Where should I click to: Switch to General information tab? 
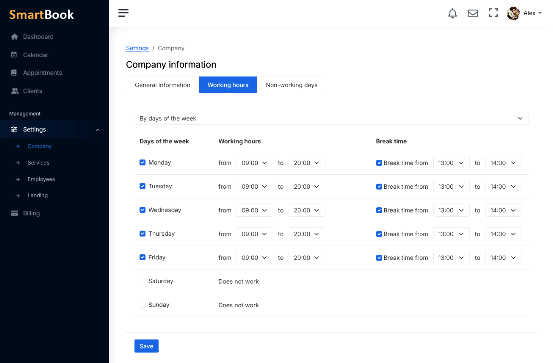(162, 85)
